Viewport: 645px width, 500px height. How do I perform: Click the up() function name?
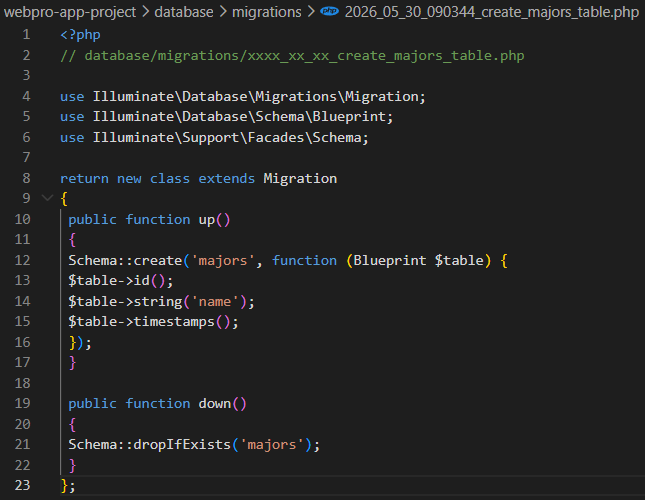coord(214,220)
